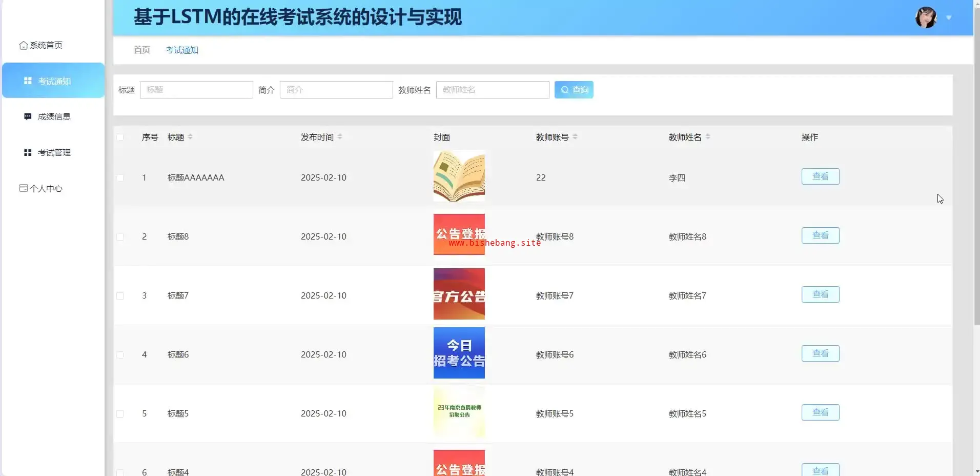
Task: Open the book cover thumbnail for 标题AAAAAAA
Action: coord(459,176)
